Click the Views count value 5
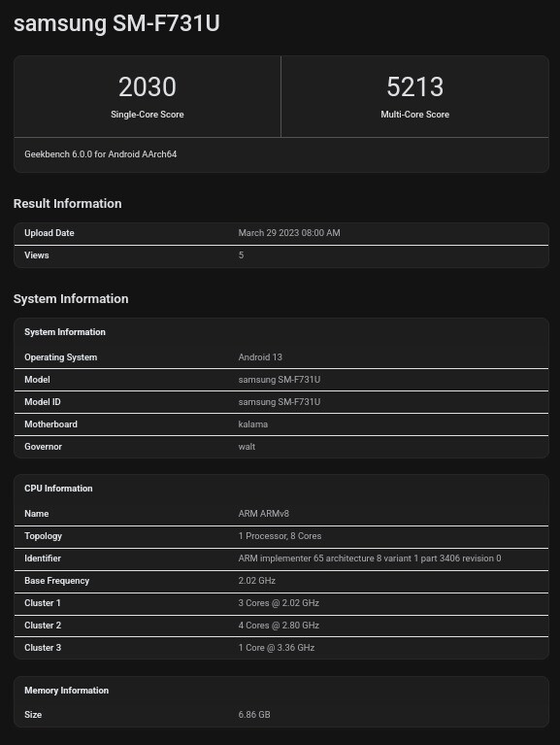 click(x=241, y=255)
